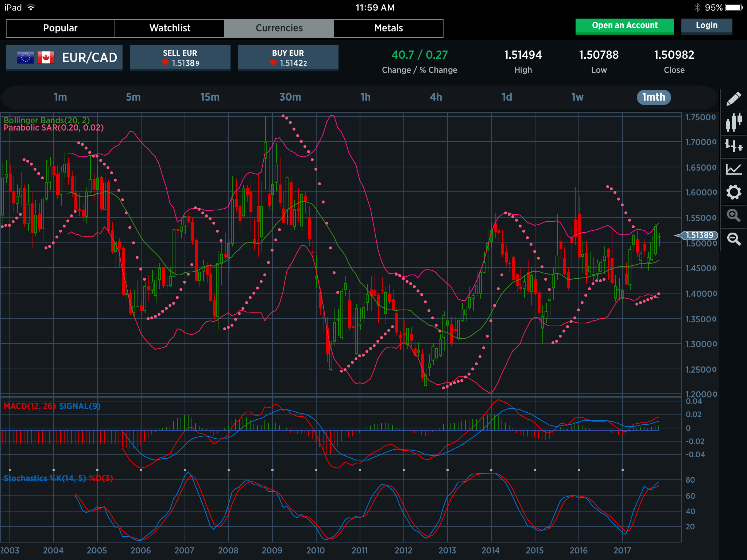
Task: Open the Popular tab
Action: click(x=61, y=28)
